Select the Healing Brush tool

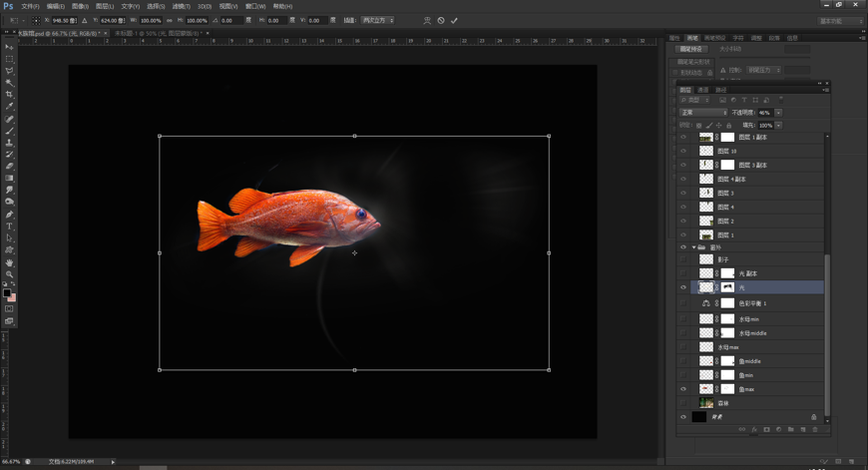pos(9,119)
